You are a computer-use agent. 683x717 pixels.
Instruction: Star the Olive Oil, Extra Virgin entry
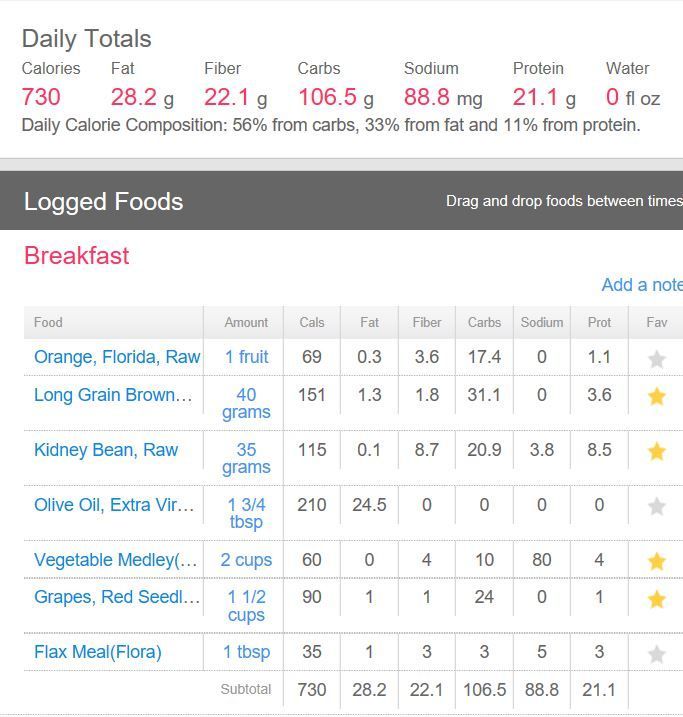point(657,507)
